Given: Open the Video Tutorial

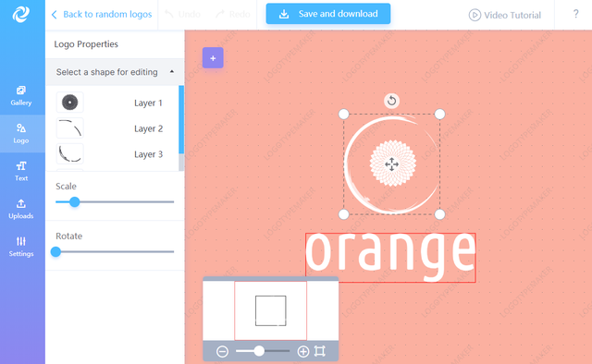Looking at the screenshot, I should click(505, 15).
